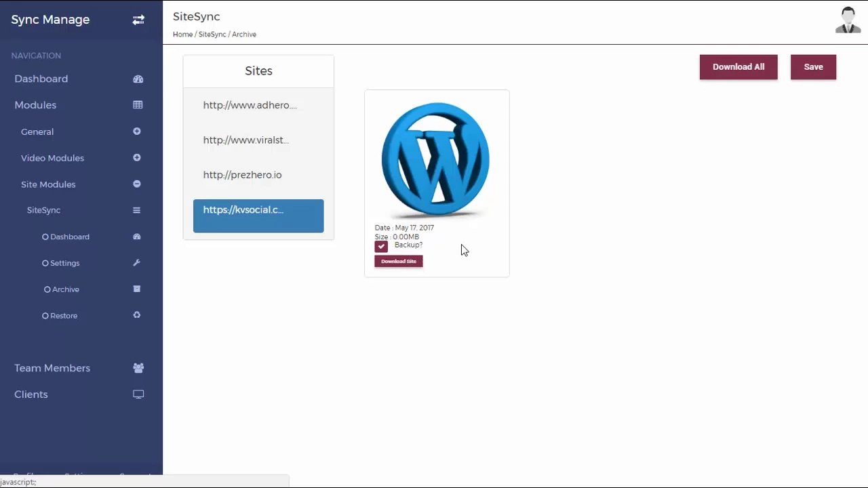868x488 pixels.
Task: Open the Modules menu item
Action: coord(35,105)
